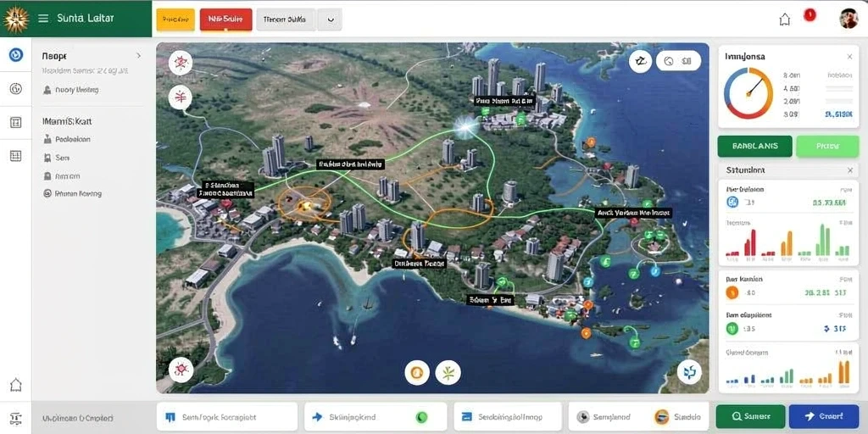Viewport: 868px width, 434px height.
Task: Select the Sem sidebar row
Action: (56, 158)
